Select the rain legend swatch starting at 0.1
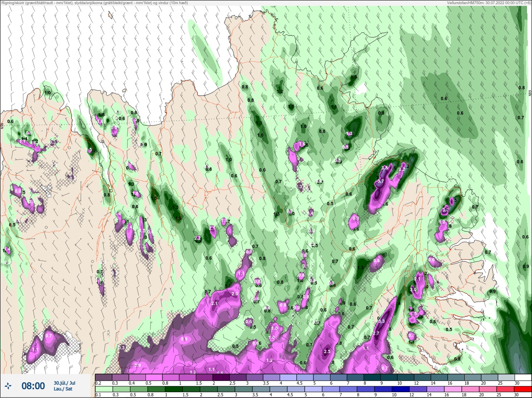The image size is (532, 398). (103, 389)
